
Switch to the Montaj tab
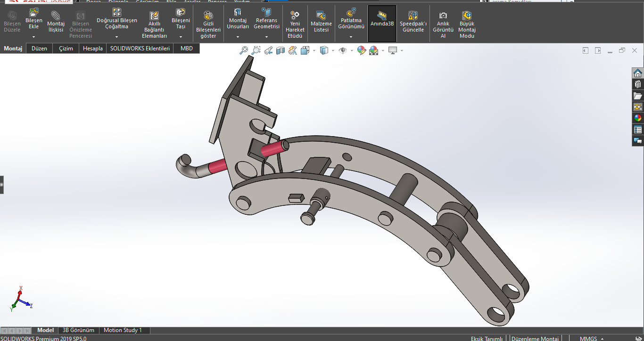pos(13,48)
